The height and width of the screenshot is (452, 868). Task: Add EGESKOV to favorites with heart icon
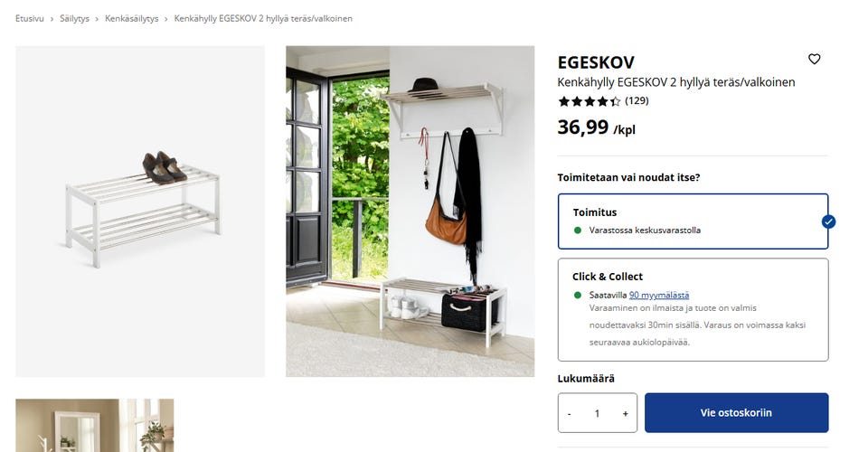coord(814,59)
